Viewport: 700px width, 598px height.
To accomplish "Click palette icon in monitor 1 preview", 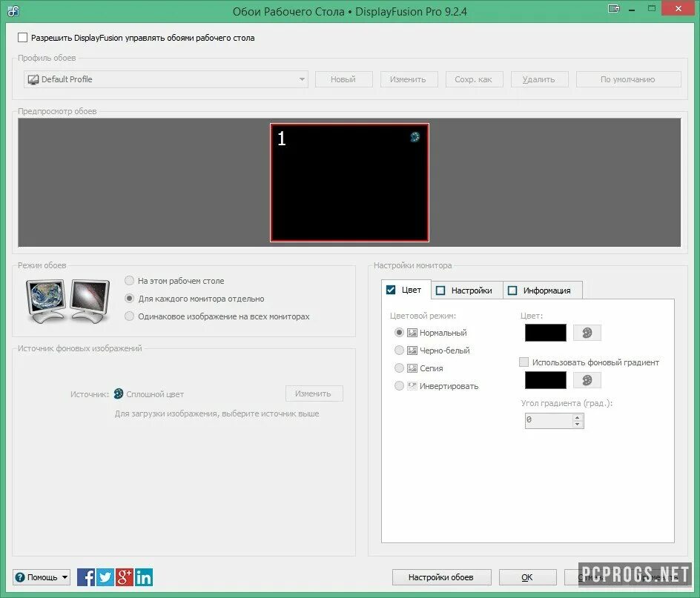I will tap(415, 137).
